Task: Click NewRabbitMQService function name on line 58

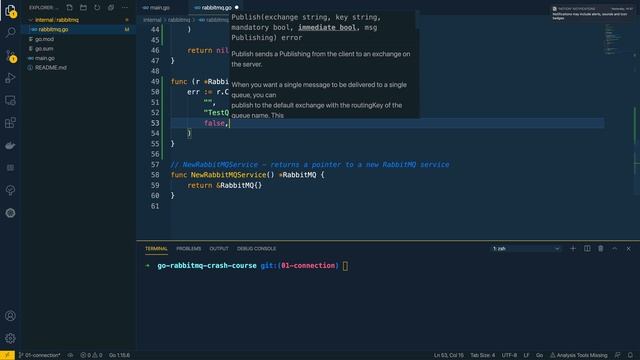Action: (x=228, y=175)
